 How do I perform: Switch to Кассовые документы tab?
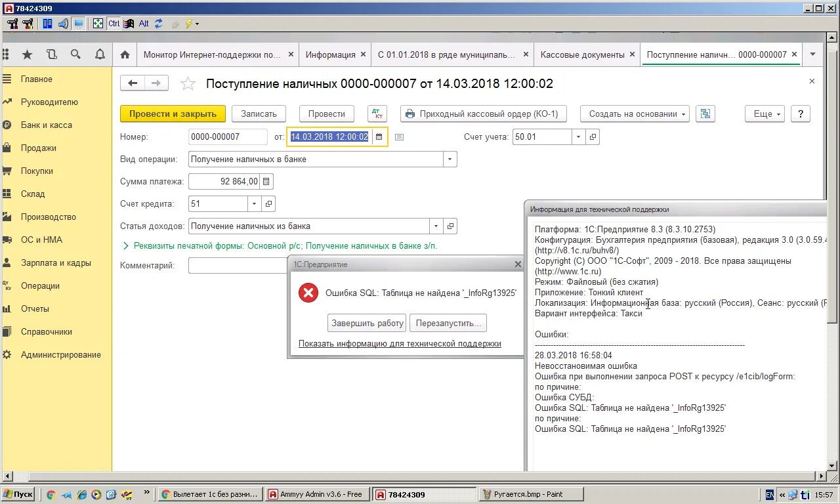click(587, 54)
